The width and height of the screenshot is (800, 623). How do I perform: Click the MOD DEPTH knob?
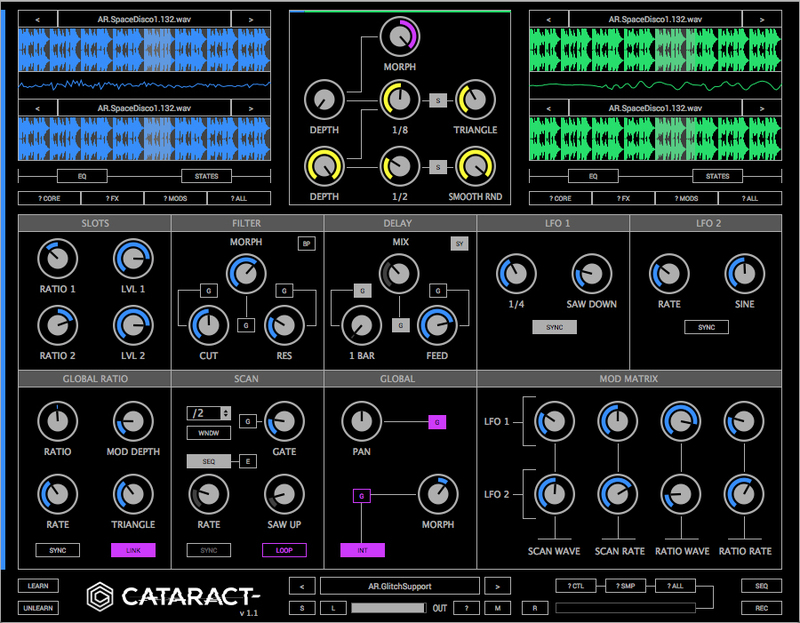[x=133, y=421]
